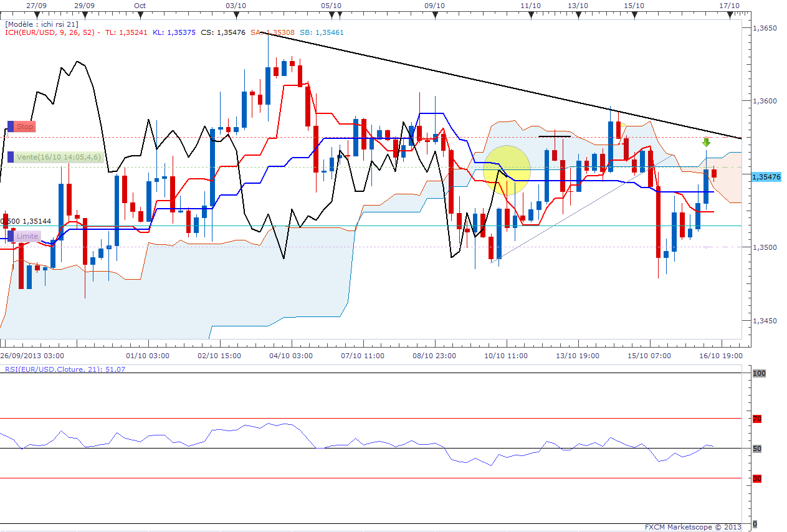
Task: Click the current price tag 1,35476 on axis
Action: tap(766, 177)
